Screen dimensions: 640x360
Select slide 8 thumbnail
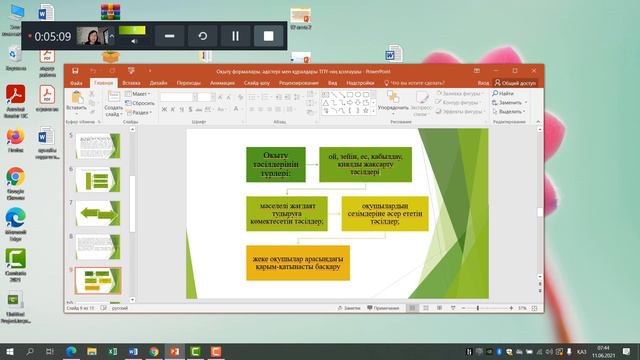[x=98, y=247]
